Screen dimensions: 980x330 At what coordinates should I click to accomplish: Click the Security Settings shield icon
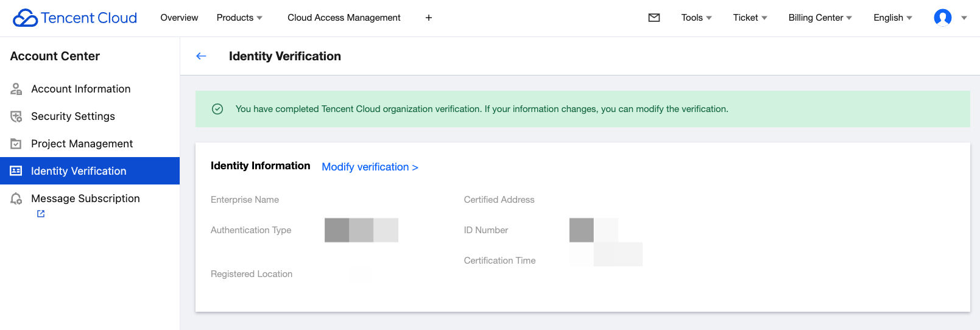[16, 116]
